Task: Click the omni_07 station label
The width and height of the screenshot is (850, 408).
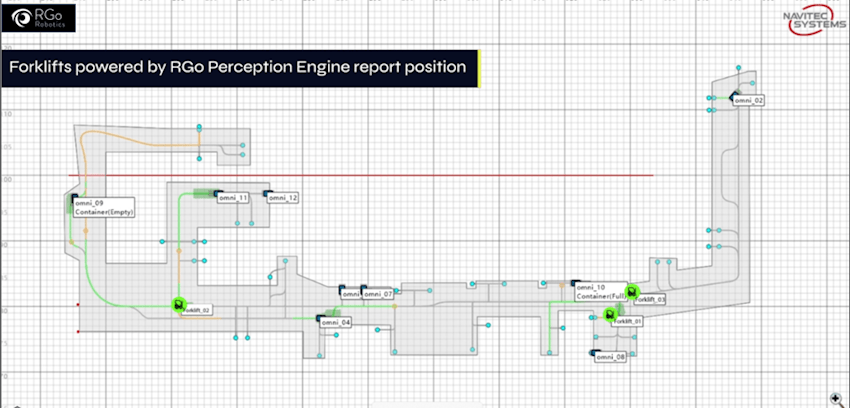Action: [378, 294]
